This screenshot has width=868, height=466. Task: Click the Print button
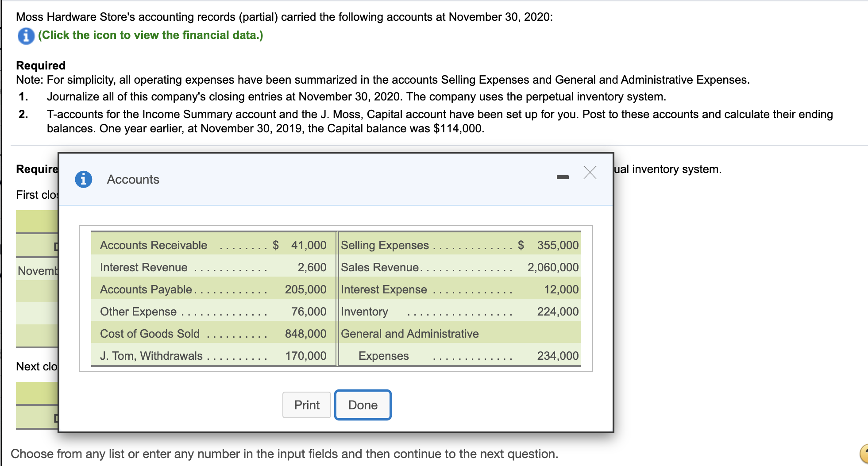tap(306, 404)
